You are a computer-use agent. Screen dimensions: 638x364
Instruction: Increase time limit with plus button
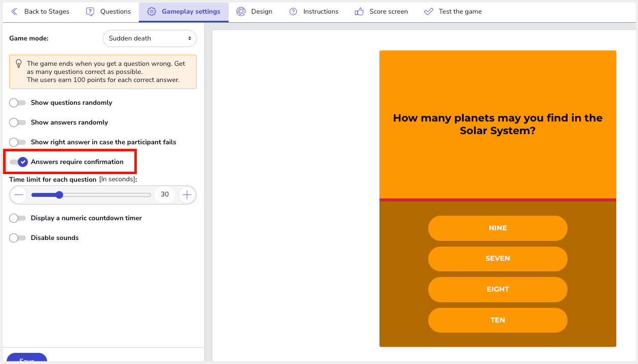187,195
